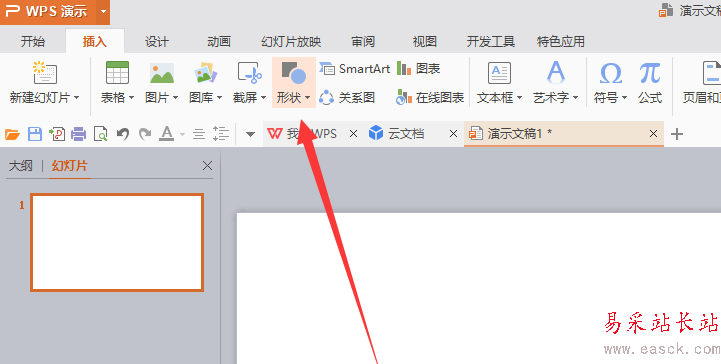This screenshot has height=364, width=721.
Task: Click the 表格 table icon
Action: (x=117, y=73)
